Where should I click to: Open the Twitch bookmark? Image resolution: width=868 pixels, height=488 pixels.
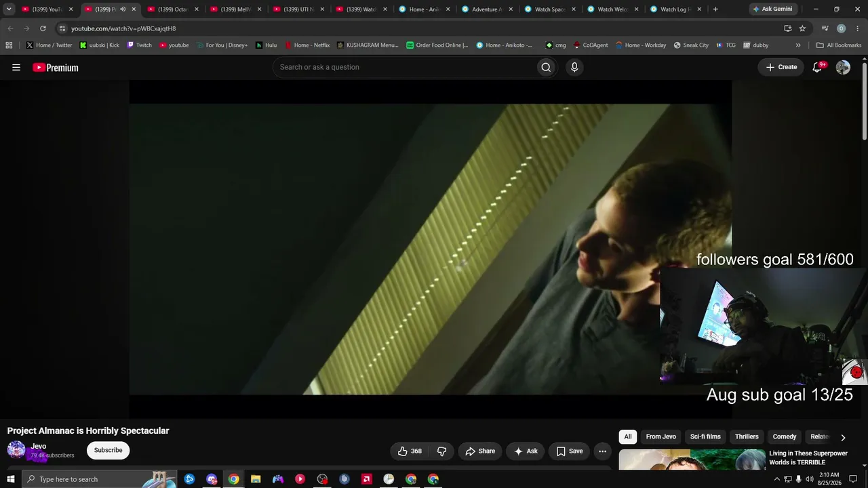click(x=139, y=45)
